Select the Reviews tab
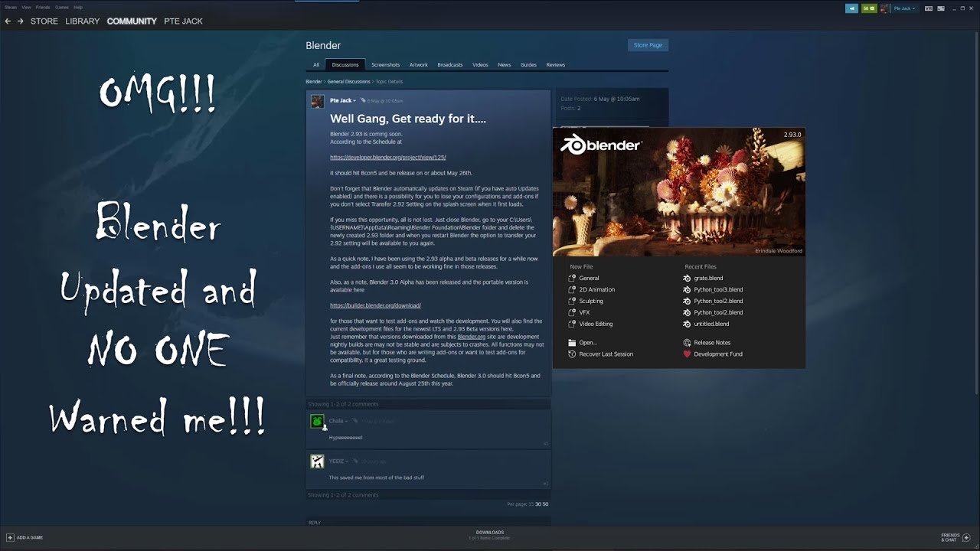 (x=556, y=65)
